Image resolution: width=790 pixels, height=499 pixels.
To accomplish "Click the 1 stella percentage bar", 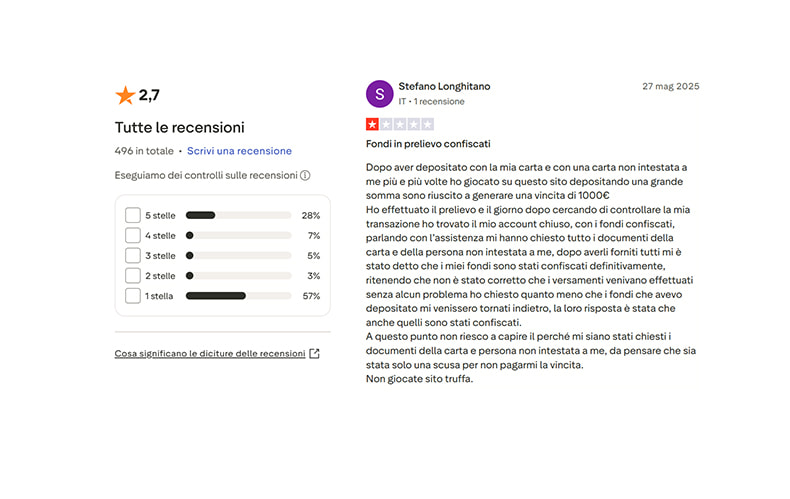I will [238, 296].
